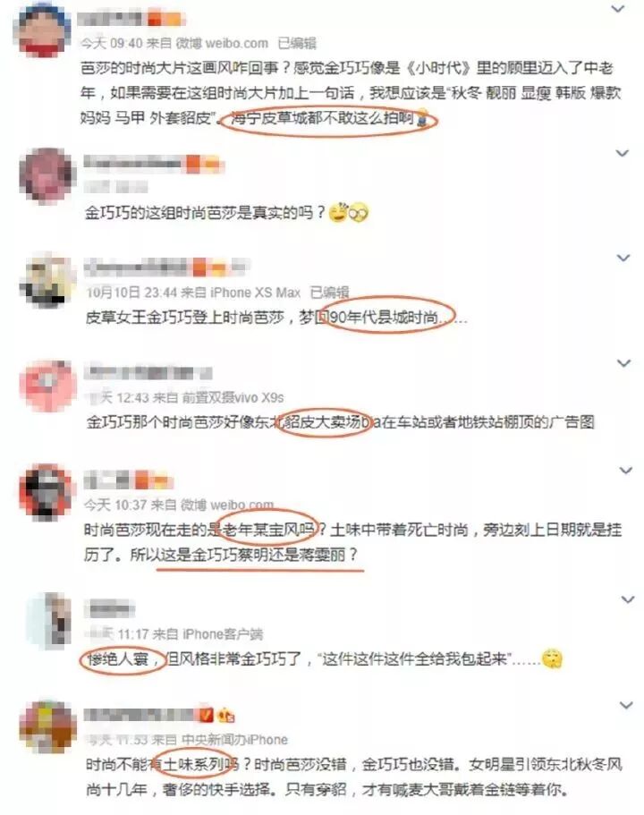The image size is (644, 815).
Task: Open 前置双摄vivo X9s source link
Action: (233, 397)
